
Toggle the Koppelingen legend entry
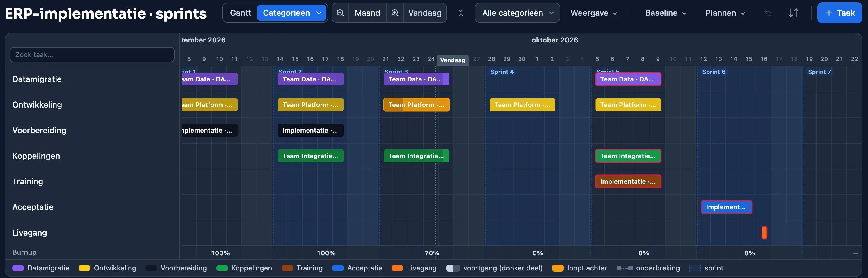click(244, 268)
